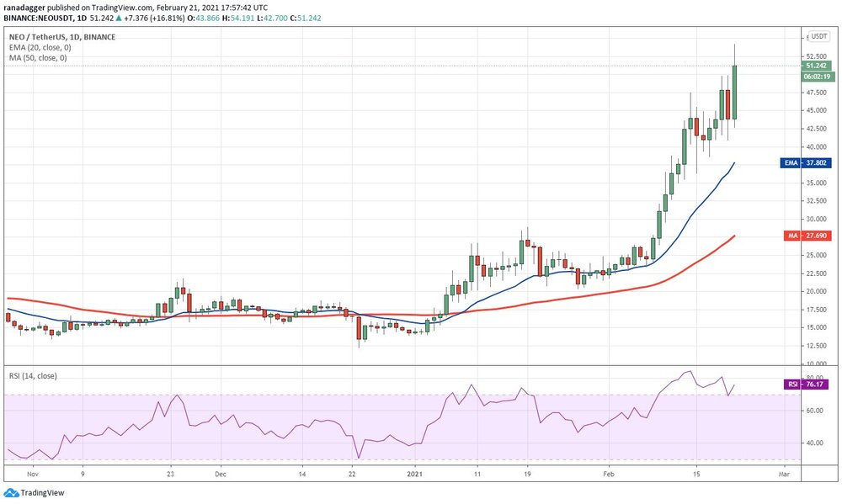Screen dimensions: 842x504
Task: Toggle the MA (50, close, 0) indicator legend
Action: [39, 57]
